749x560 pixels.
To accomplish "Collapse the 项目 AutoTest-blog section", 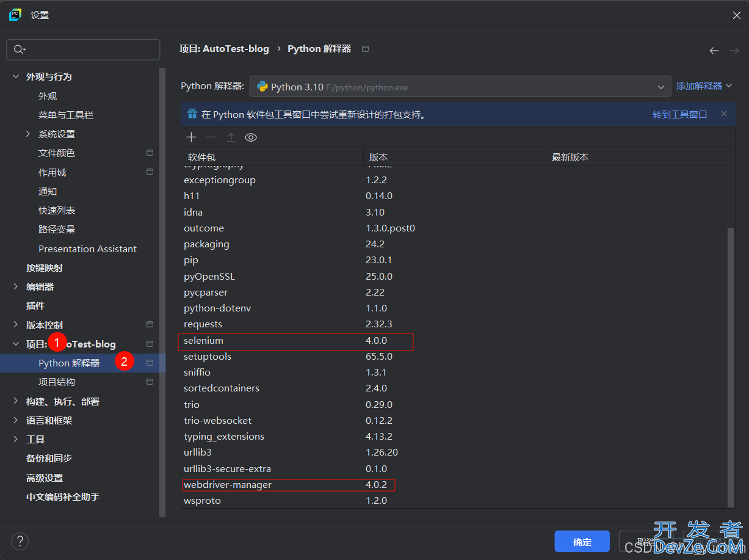I will pos(16,344).
